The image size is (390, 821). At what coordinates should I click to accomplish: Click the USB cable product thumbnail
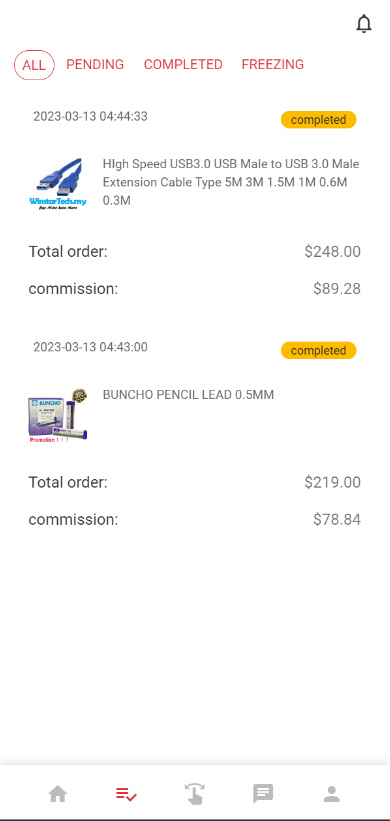(x=58, y=183)
